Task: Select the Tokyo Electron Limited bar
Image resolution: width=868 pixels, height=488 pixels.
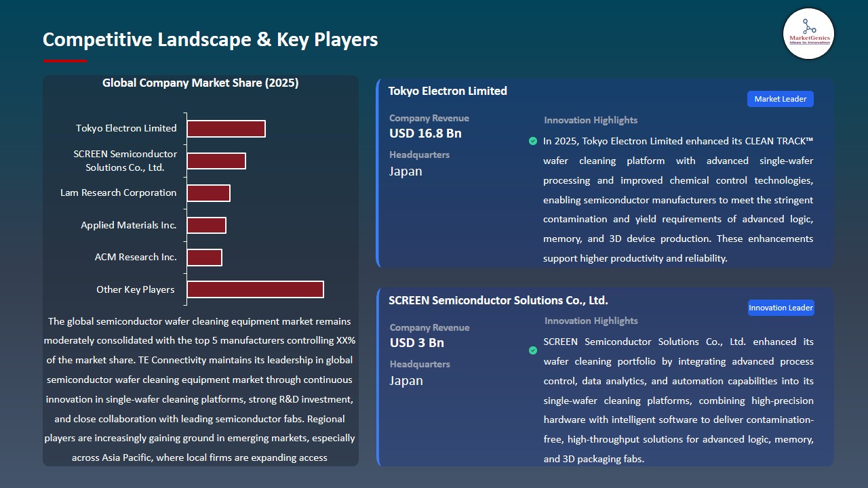Action: [226, 129]
